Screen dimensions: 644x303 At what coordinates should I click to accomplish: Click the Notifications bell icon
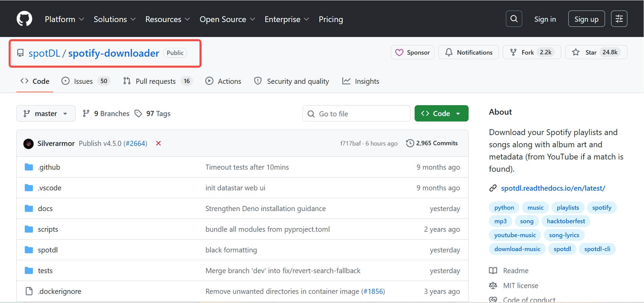(x=449, y=52)
